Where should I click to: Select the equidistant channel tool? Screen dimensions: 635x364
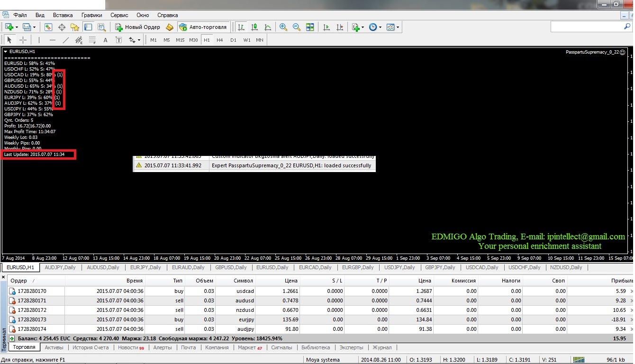(79, 40)
